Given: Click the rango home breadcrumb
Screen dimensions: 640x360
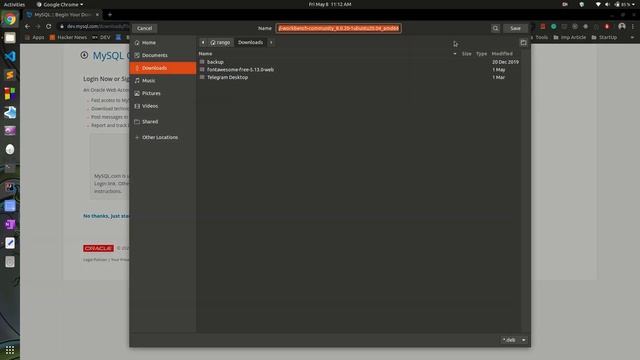Looking at the screenshot, I should point(220,42).
